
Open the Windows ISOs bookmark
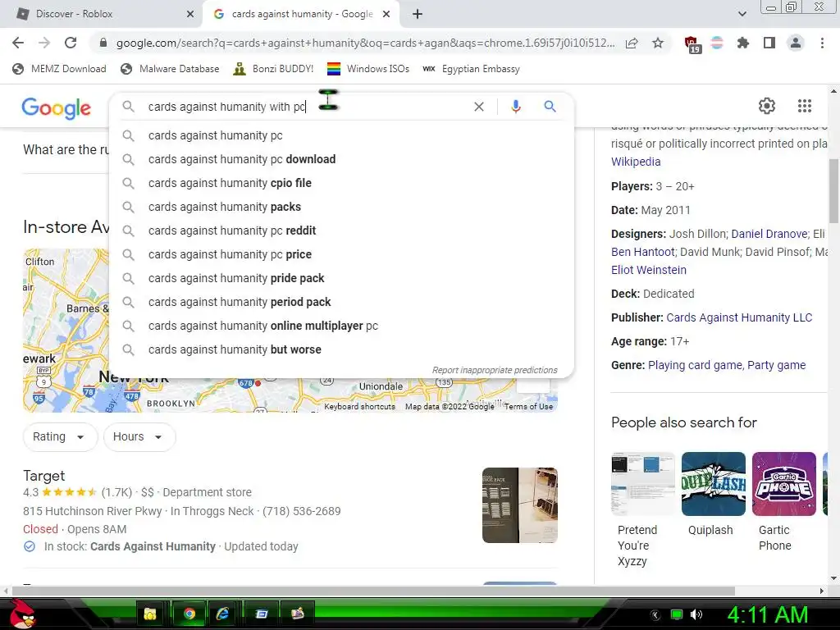coord(368,69)
